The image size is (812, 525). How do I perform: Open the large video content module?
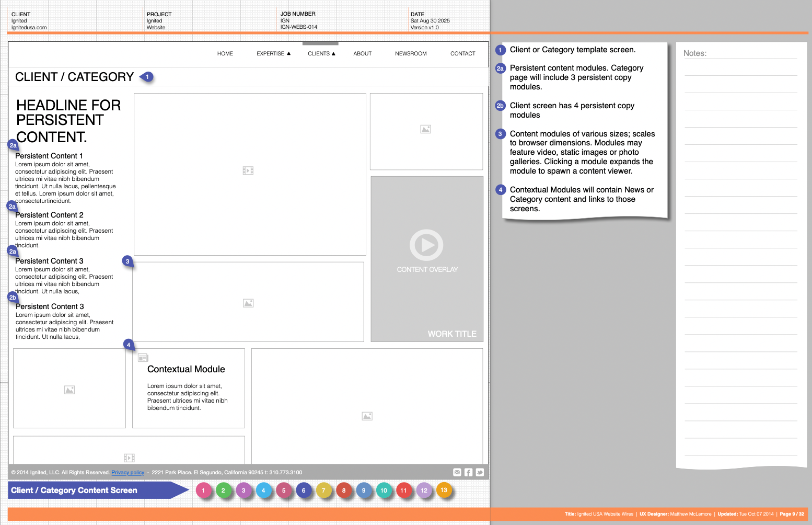pyautogui.click(x=250, y=174)
